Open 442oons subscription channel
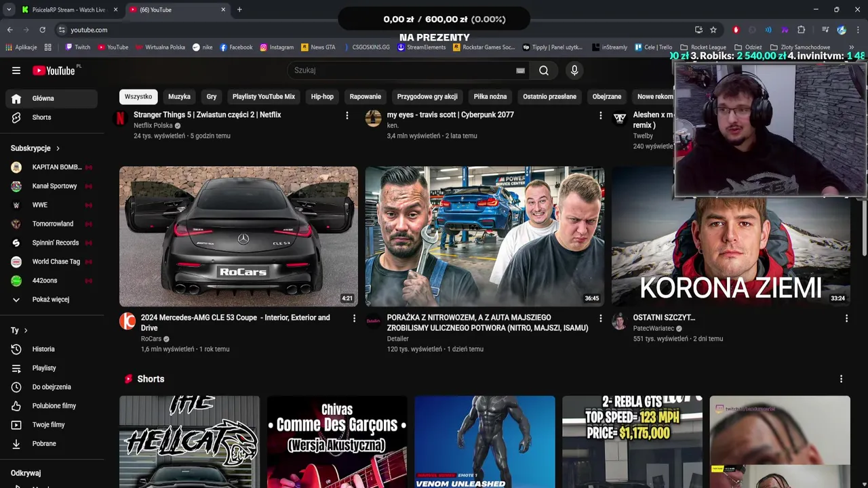 [52, 281]
